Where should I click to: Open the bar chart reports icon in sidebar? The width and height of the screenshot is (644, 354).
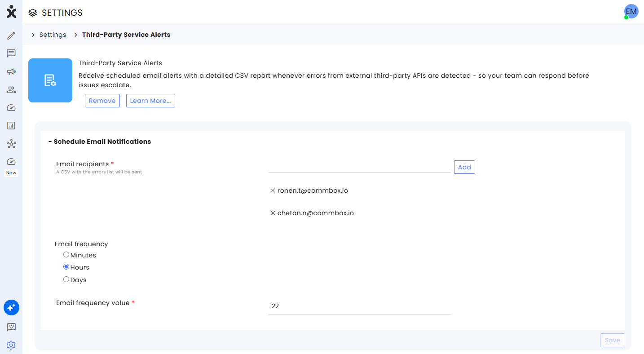pos(11,126)
